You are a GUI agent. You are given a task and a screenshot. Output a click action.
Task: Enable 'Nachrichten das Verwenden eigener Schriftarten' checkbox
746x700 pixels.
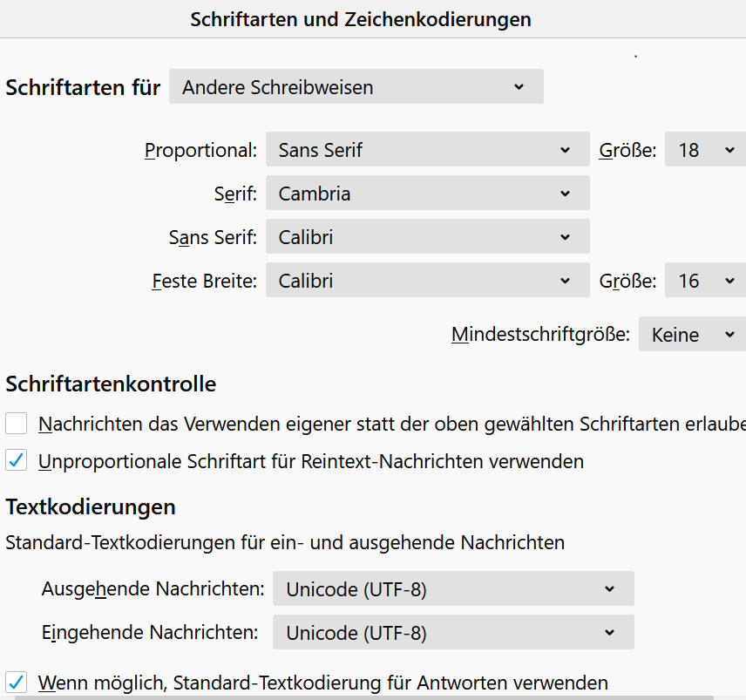pyautogui.click(x=17, y=425)
